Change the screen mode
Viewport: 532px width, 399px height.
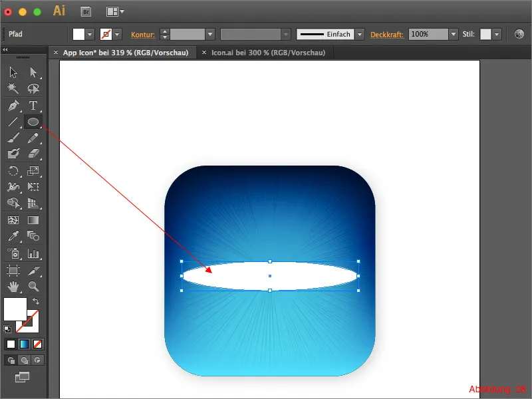pyautogui.click(x=23, y=377)
